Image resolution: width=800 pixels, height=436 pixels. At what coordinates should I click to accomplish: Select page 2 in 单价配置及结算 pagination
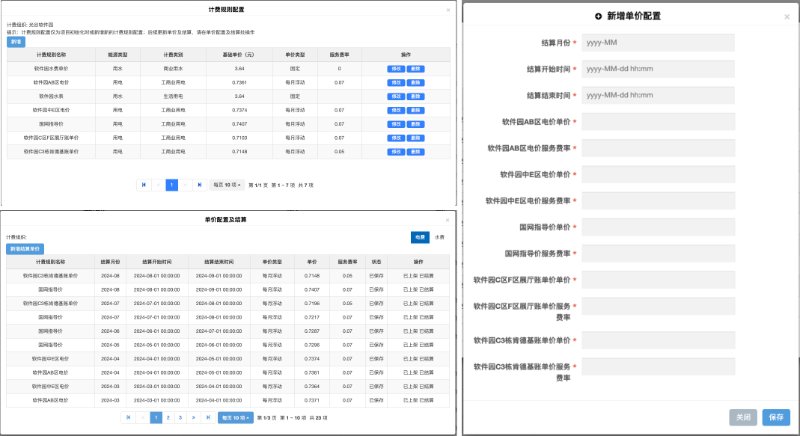[x=167, y=416]
